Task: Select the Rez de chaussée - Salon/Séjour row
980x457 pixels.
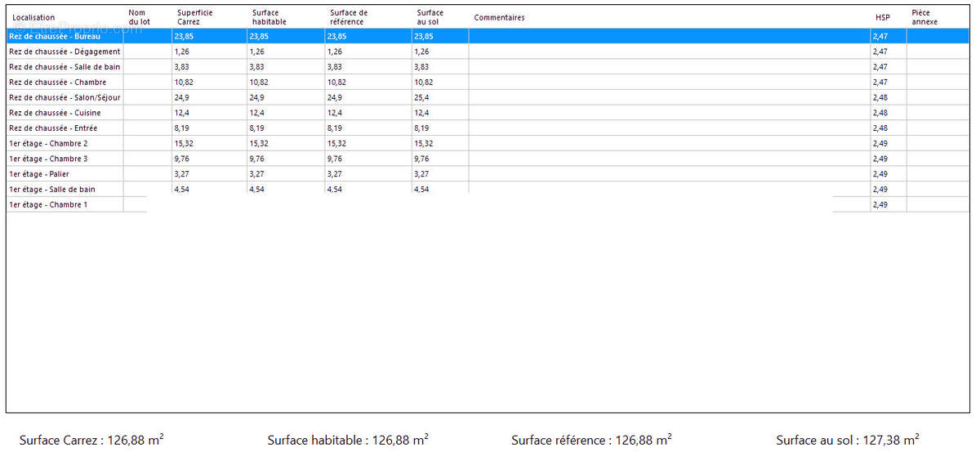Action: tap(488, 97)
